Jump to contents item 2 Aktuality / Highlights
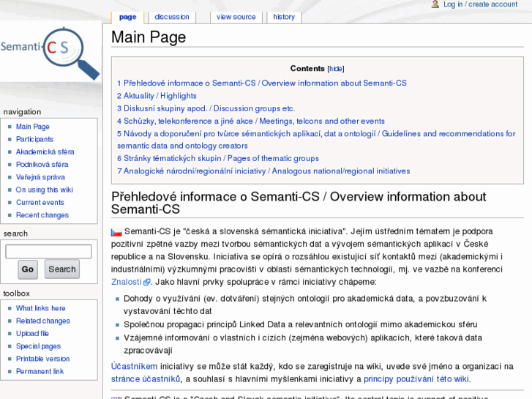This screenshot has width=532, height=399. pyautogui.click(x=157, y=96)
